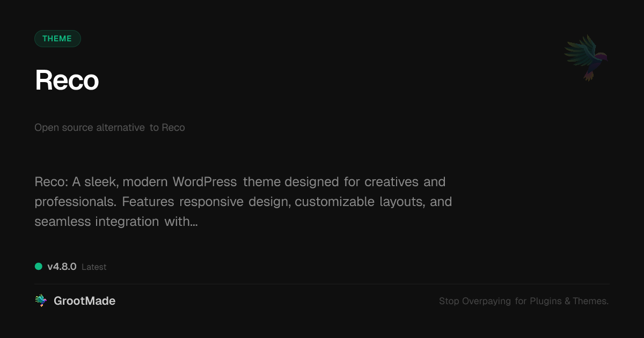Click the 'Latest' release label
The image size is (644, 338).
click(94, 267)
